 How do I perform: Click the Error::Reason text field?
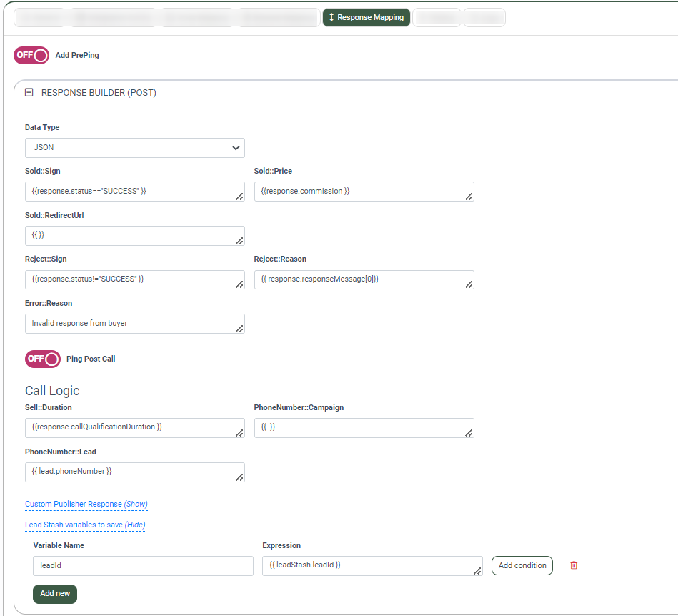click(x=135, y=324)
